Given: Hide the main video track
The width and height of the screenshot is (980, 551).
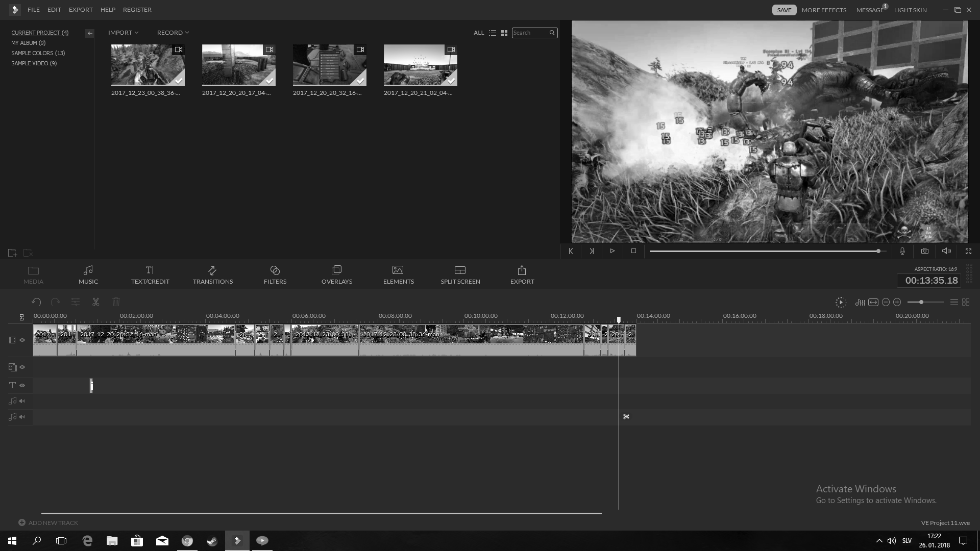Looking at the screenshot, I should click(22, 340).
